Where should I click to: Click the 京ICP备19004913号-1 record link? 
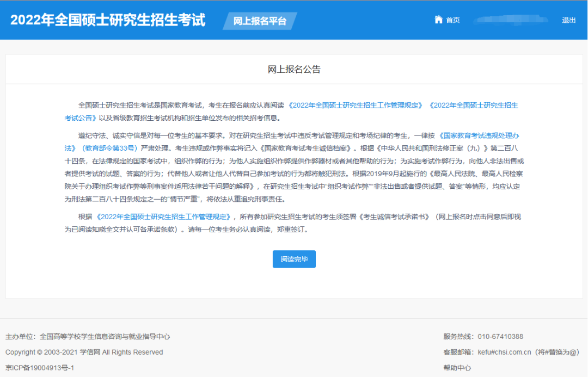pos(41,367)
